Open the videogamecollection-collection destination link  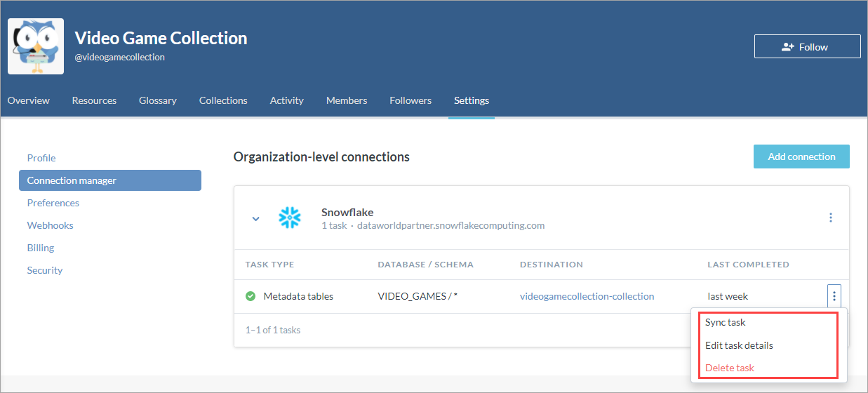[x=587, y=296]
